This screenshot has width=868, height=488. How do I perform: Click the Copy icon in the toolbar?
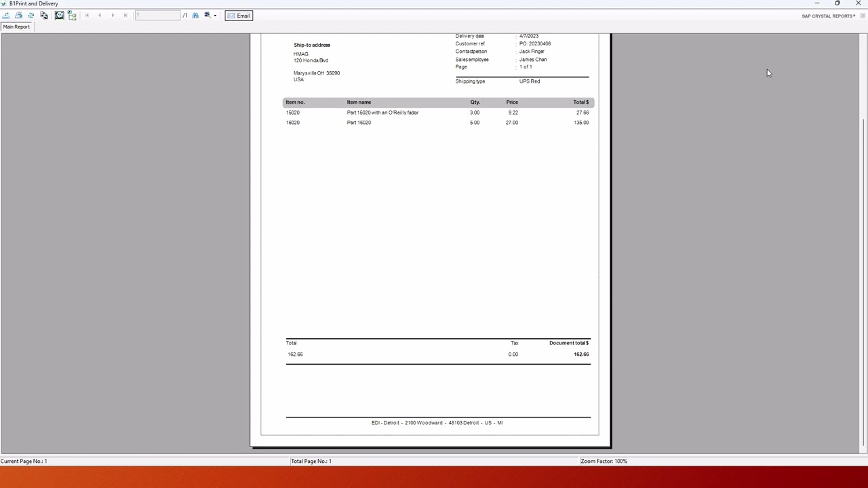[x=44, y=16]
